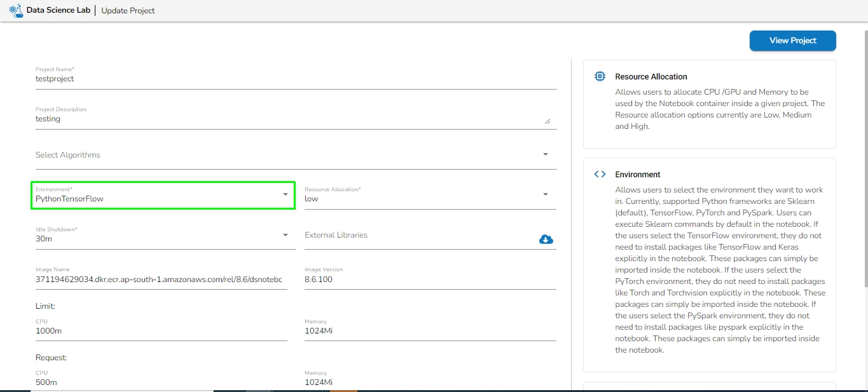Focus the Project Name field

(296, 79)
